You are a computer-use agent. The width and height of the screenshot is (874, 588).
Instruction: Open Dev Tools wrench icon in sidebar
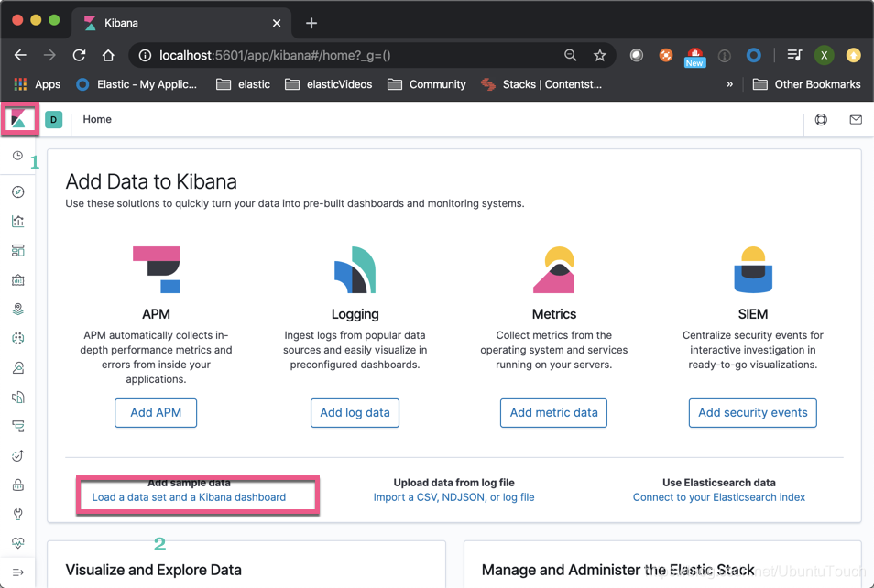tap(17, 514)
